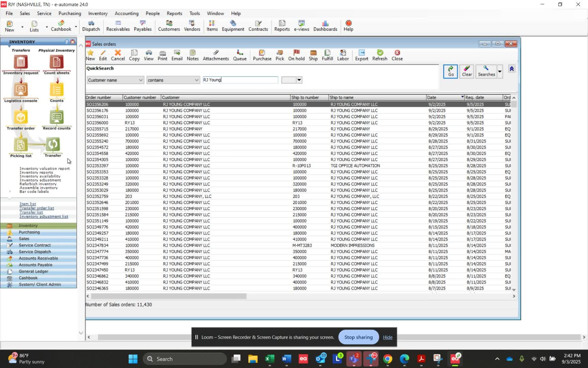
Task: Open the Accounting menu
Action: click(x=127, y=13)
